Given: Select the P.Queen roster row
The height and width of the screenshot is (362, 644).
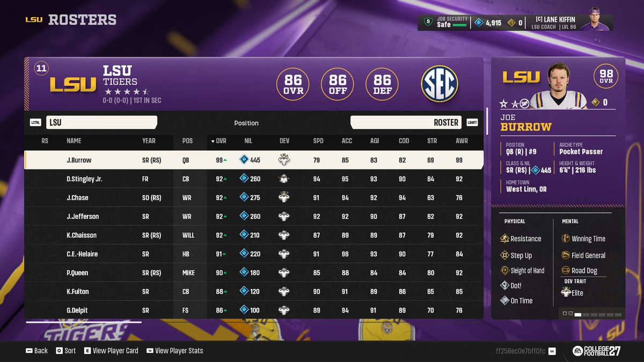Looking at the screenshot, I should tap(254, 272).
